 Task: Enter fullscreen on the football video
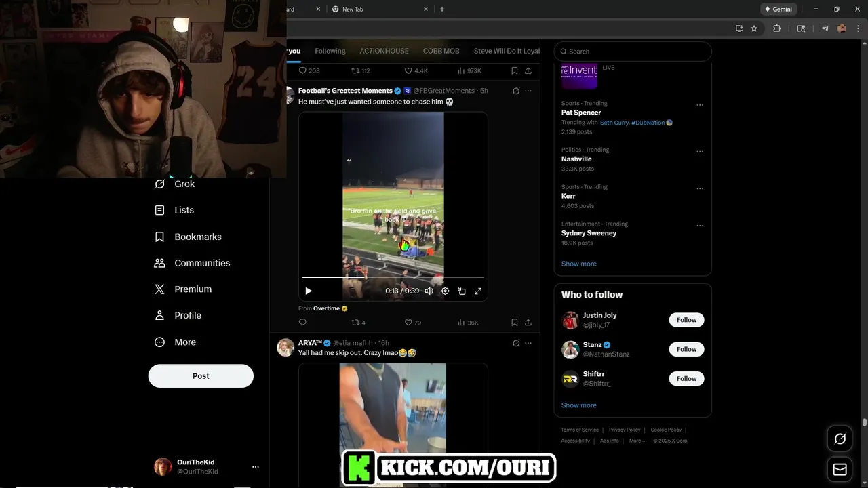pos(478,291)
